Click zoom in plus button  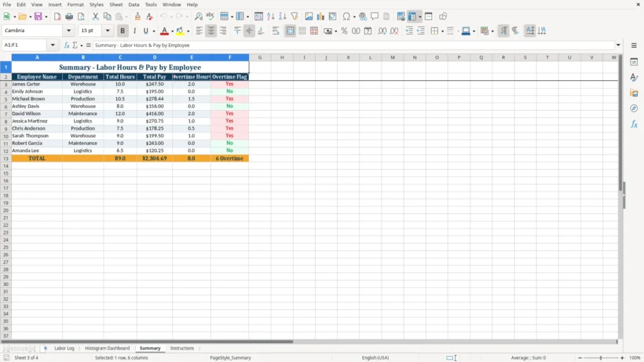tap(622, 358)
